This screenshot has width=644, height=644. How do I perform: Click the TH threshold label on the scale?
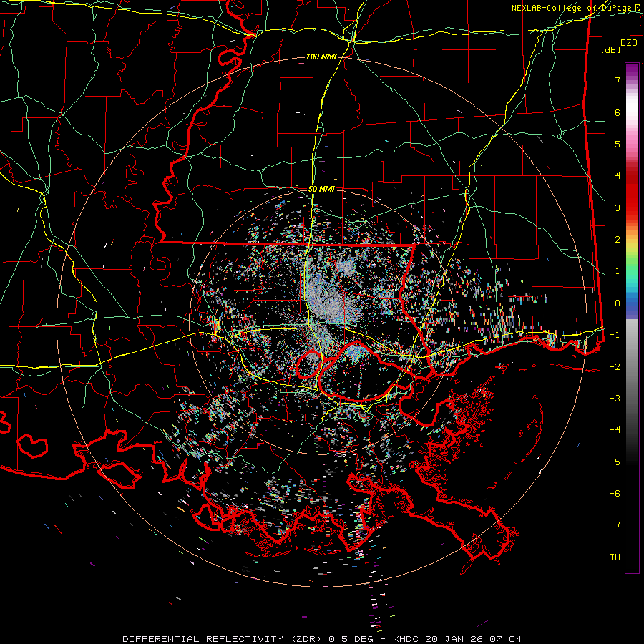coord(615,557)
